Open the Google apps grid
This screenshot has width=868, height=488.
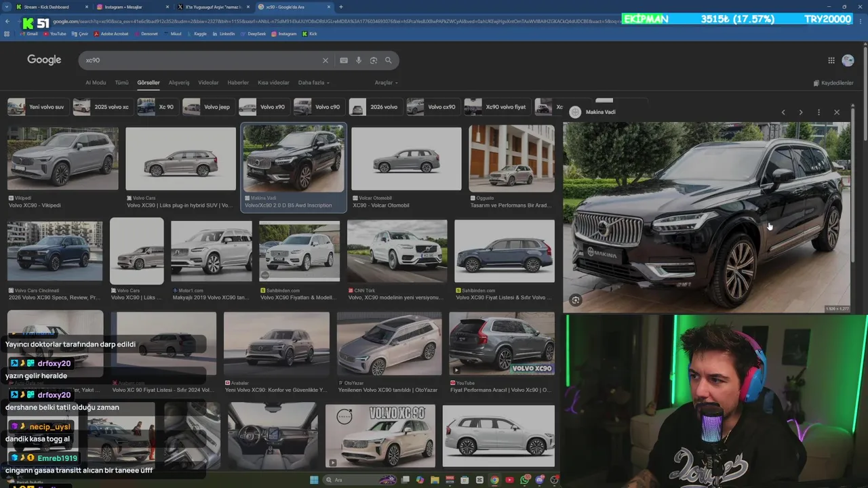coord(831,60)
